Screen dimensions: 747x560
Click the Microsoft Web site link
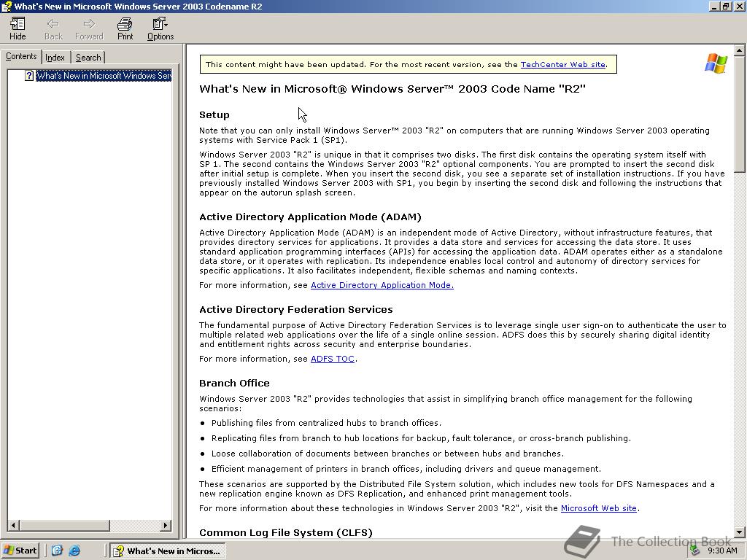pyautogui.click(x=598, y=508)
